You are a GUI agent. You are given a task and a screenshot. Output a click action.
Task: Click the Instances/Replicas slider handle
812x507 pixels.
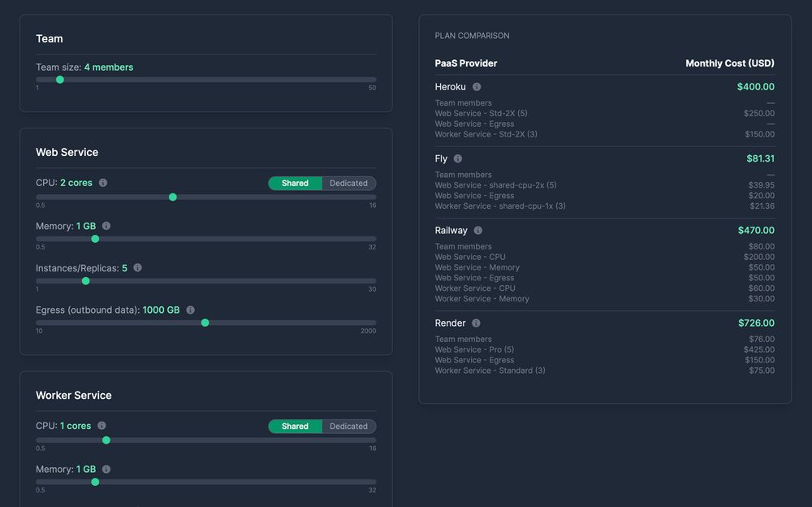86,281
